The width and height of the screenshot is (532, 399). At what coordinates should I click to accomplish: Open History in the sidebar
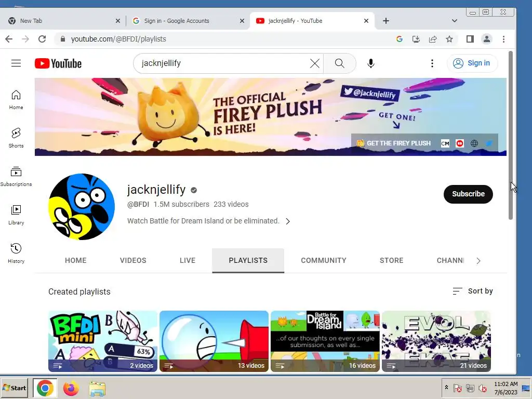coord(16,254)
